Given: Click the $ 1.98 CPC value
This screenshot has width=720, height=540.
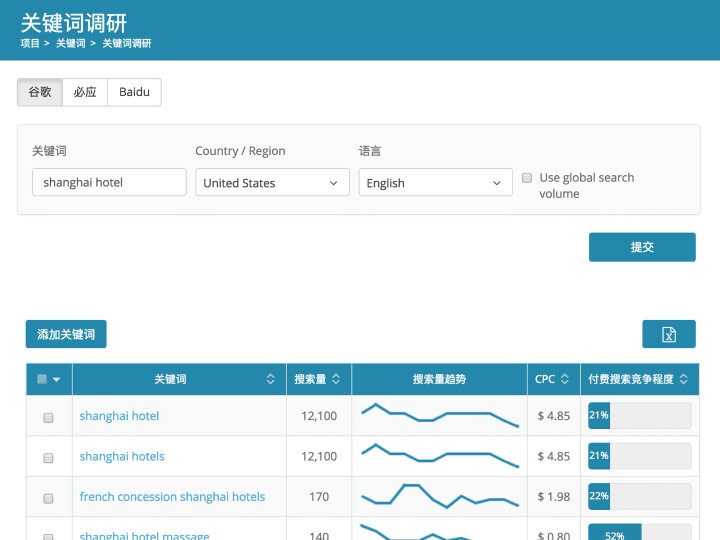Looking at the screenshot, I should click(x=554, y=497).
